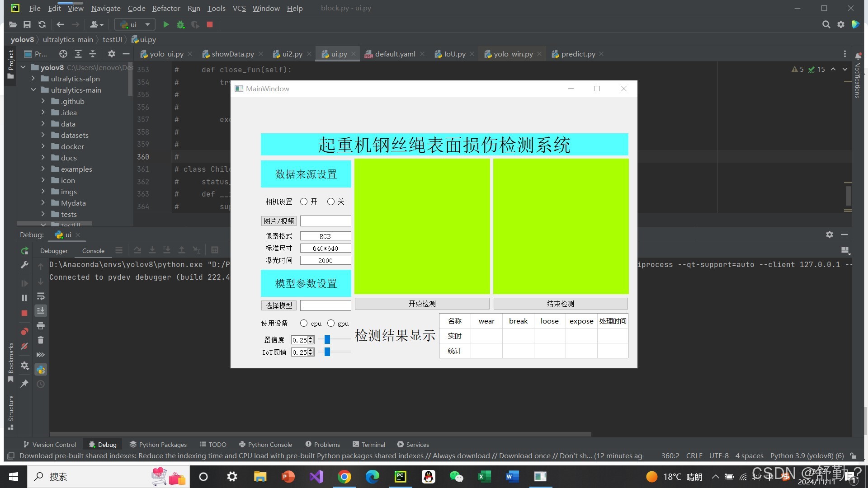Open the run configuration dropdown showing ui
The image size is (868, 488).
(x=147, y=24)
